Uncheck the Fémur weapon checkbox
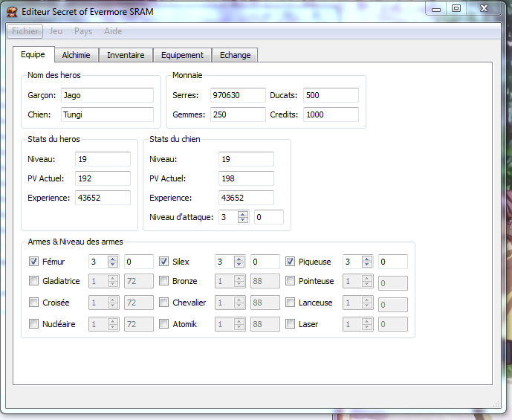Screen dimensions: 512x420 (34, 262)
